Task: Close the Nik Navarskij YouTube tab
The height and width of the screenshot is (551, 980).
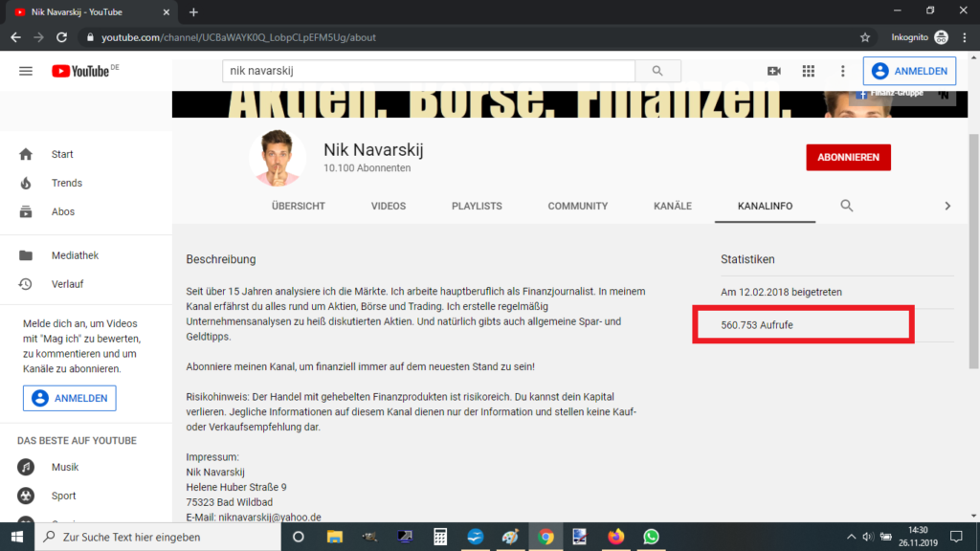Action: [167, 11]
